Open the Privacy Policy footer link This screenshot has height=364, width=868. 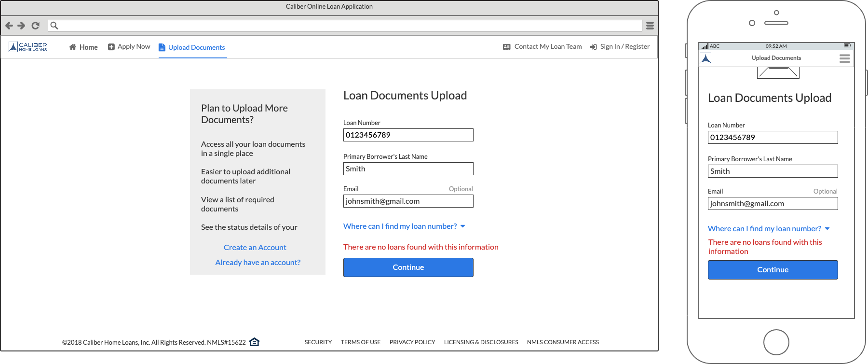coord(412,342)
